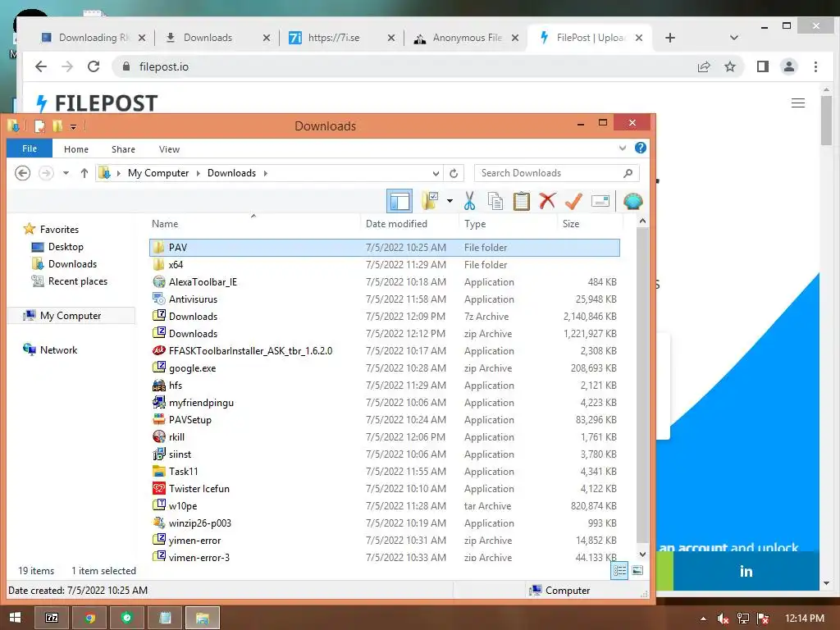The width and height of the screenshot is (840, 630).
Task: Open the Home ribbon tab
Action: pyautogui.click(x=76, y=149)
